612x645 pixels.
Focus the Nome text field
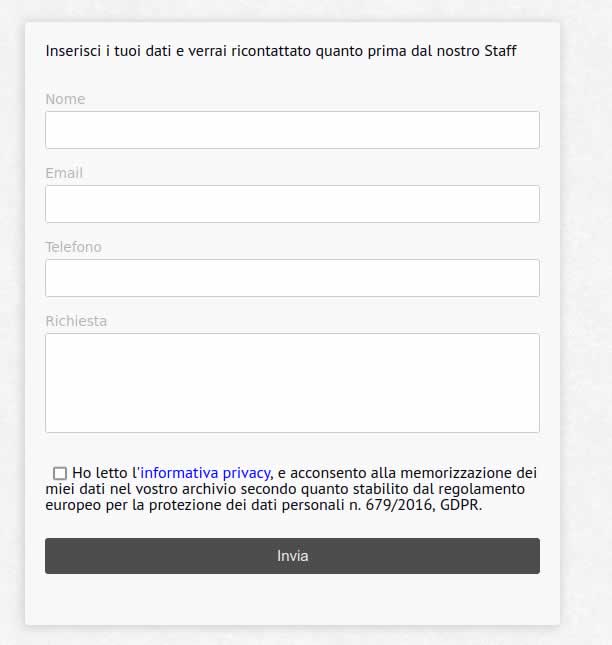click(292, 130)
